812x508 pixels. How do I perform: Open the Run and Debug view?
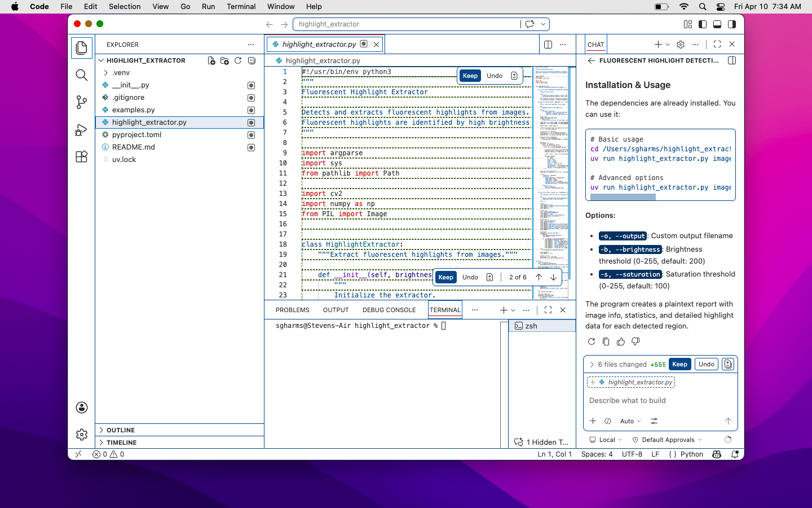(x=82, y=130)
